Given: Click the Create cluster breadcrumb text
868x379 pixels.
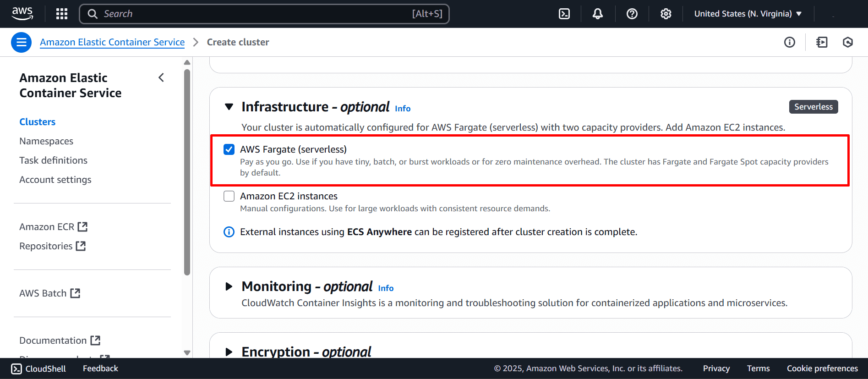Looking at the screenshot, I should [238, 42].
